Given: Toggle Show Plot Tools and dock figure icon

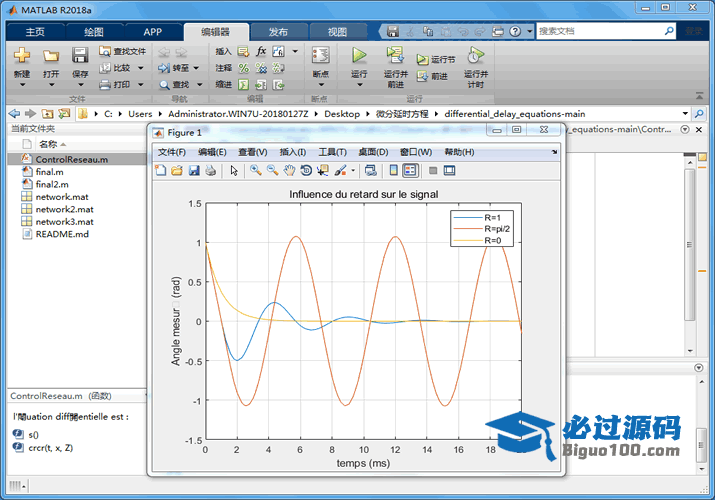Looking at the screenshot, I should pos(450,170).
